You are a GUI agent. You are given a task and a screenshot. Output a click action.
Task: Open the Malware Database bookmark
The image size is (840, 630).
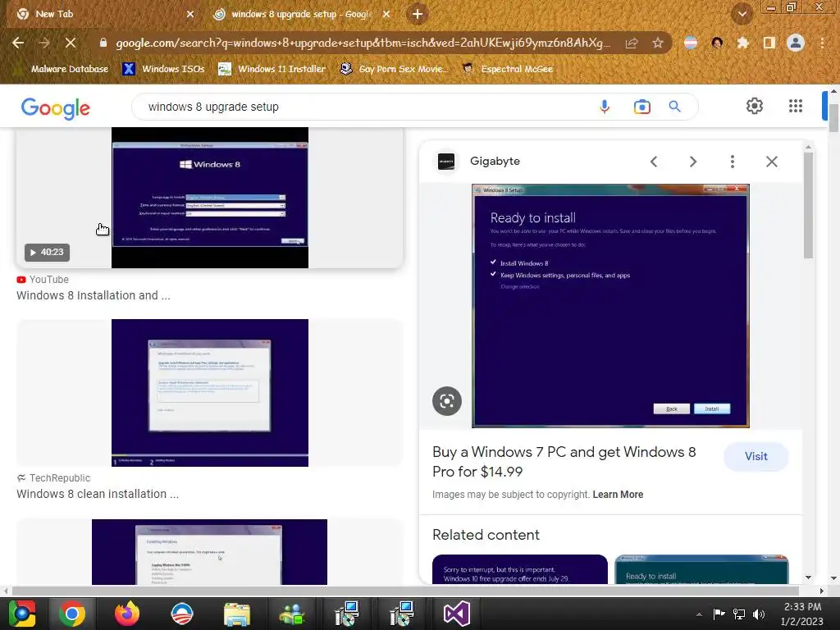pos(63,69)
